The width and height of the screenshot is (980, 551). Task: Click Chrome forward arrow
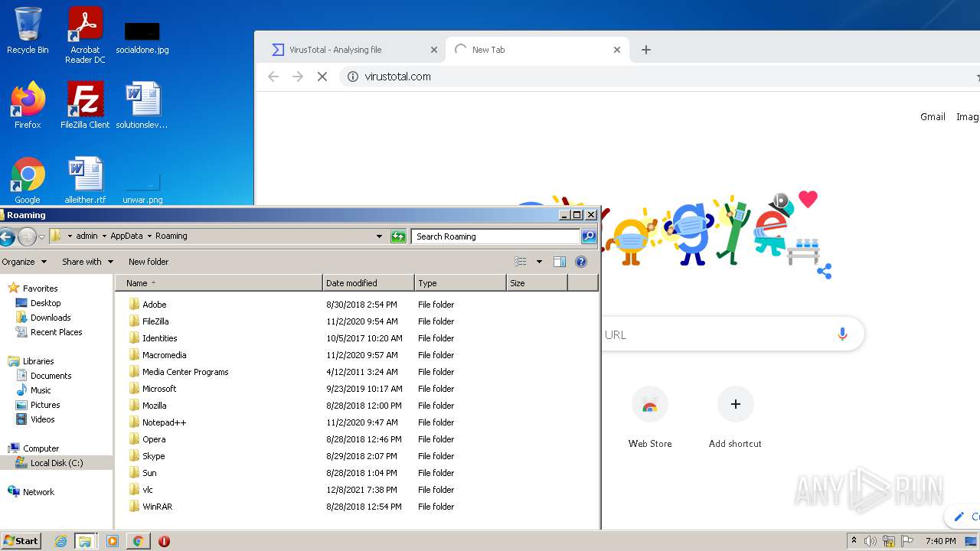(298, 77)
